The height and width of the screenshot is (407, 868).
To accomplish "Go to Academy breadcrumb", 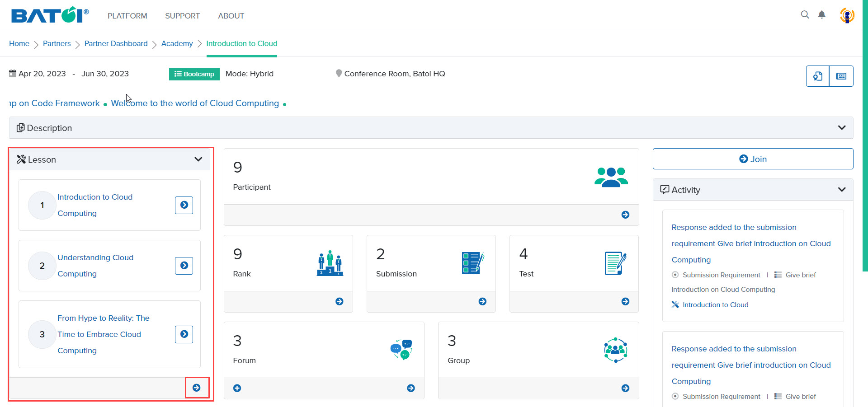I will (177, 43).
